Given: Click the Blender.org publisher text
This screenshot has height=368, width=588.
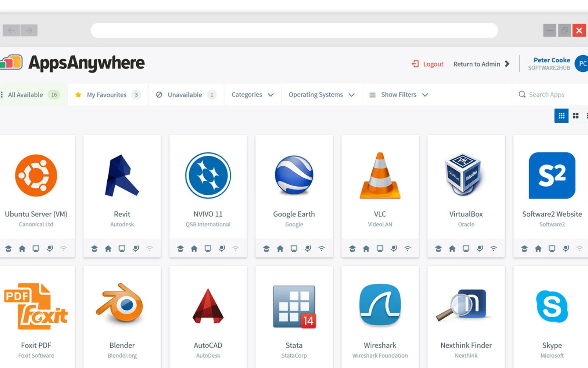Looking at the screenshot, I should coord(122,355).
